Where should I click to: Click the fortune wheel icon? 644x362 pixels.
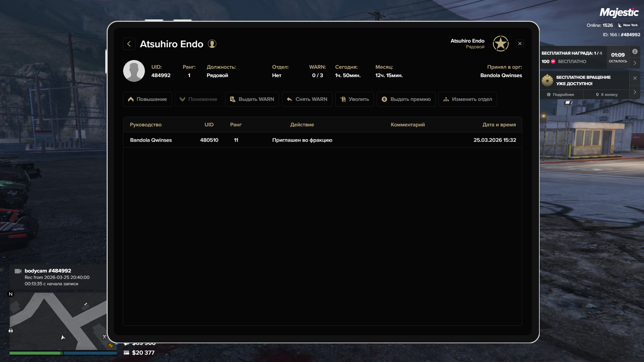click(x=547, y=80)
